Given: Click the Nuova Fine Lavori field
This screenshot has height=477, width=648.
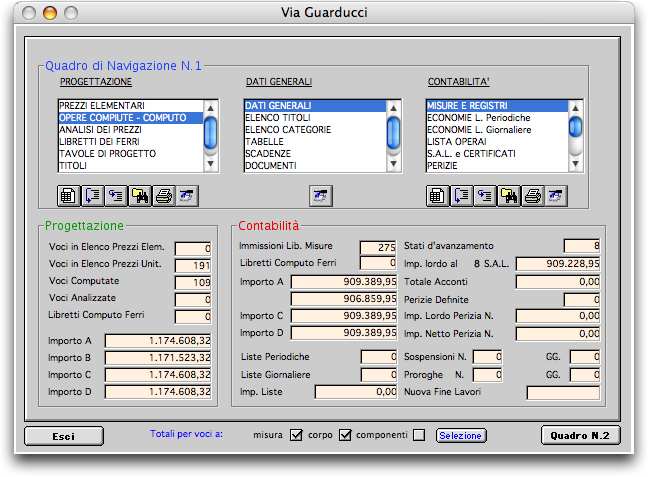Looking at the screenshot, I should pos(563,392).
